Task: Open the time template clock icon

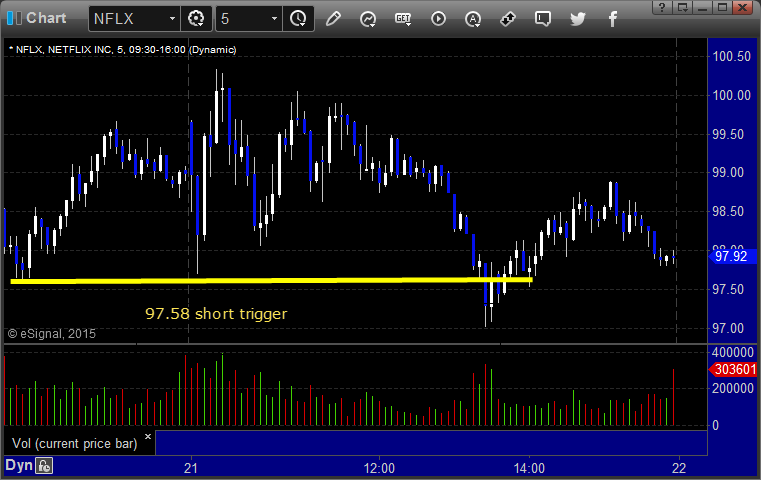Action: pyautogui.click(x=298, y=19)
